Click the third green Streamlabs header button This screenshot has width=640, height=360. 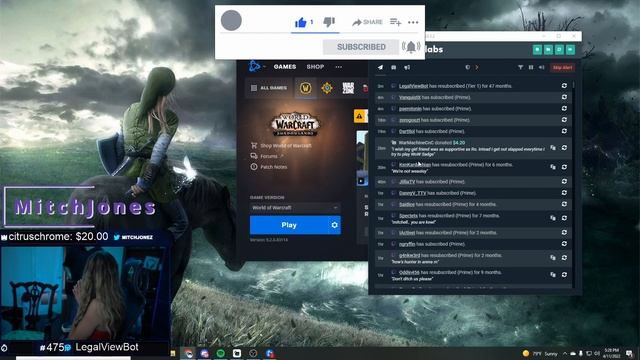click(559, 49)
